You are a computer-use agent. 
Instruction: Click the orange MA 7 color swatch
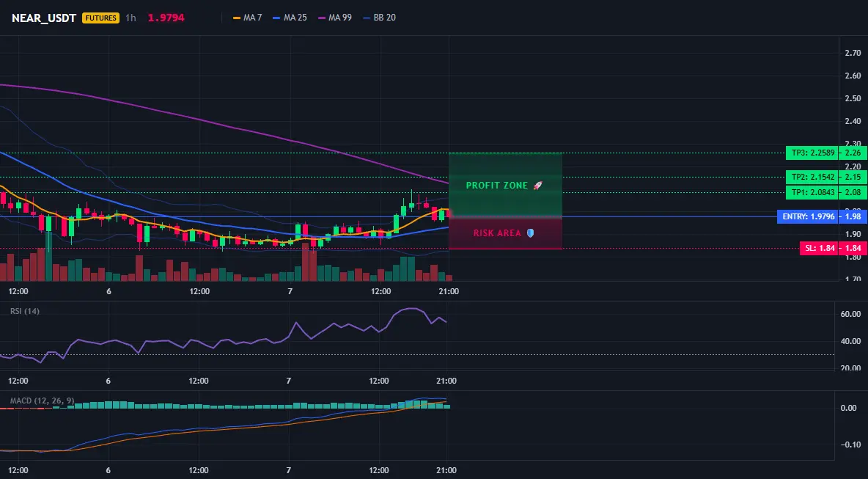[237, 18]
